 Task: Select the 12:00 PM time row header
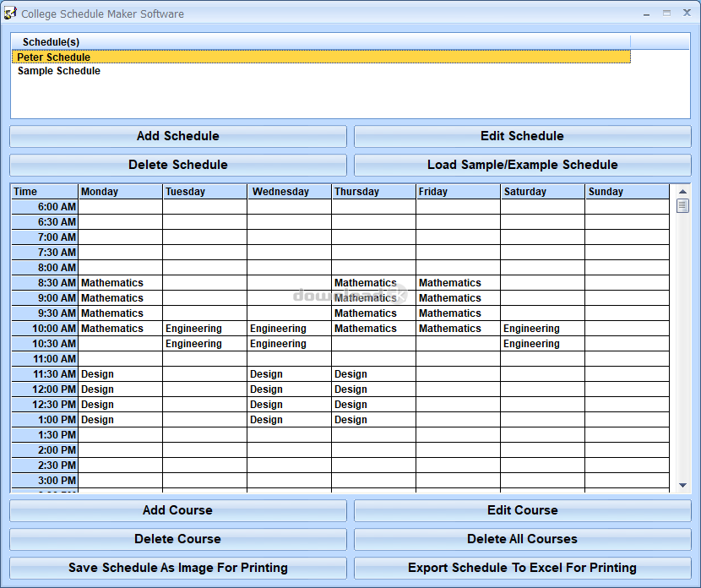[x=45, y=389]
